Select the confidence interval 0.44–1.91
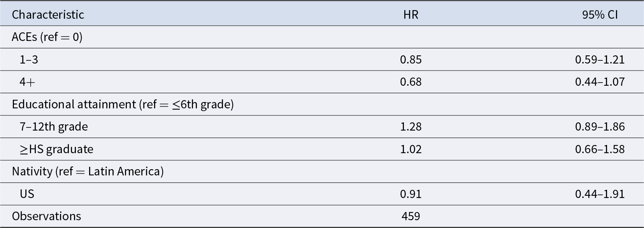 (x=600, y=194)
